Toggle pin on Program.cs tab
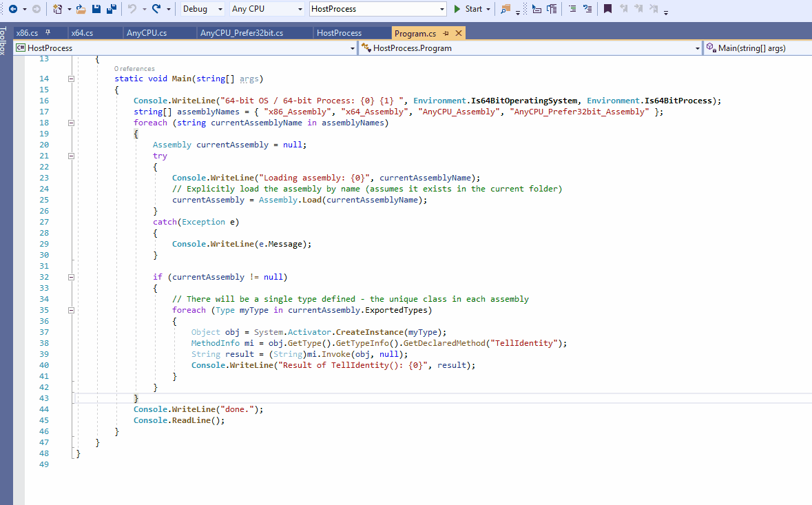812x505 pixels. [446, 33]
